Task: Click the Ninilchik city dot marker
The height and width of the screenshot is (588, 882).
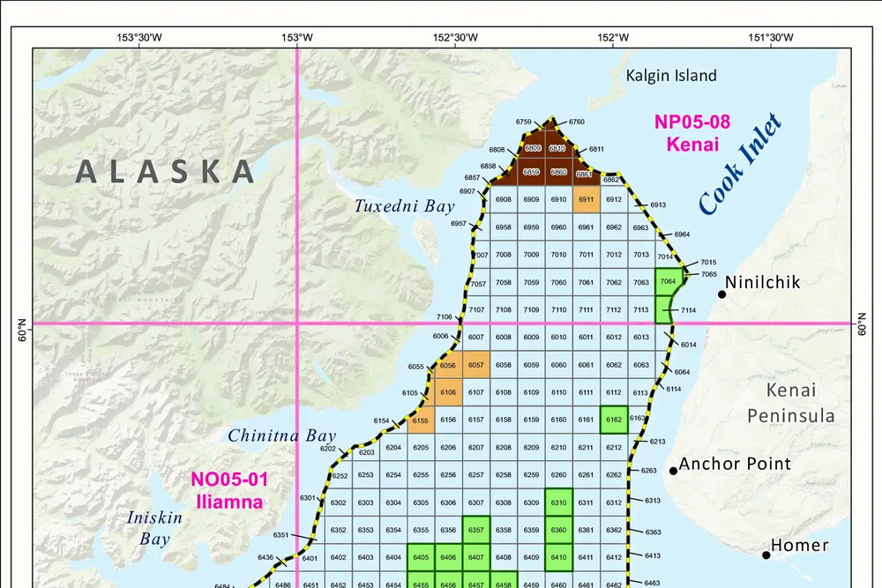Action: pos(721,294)
